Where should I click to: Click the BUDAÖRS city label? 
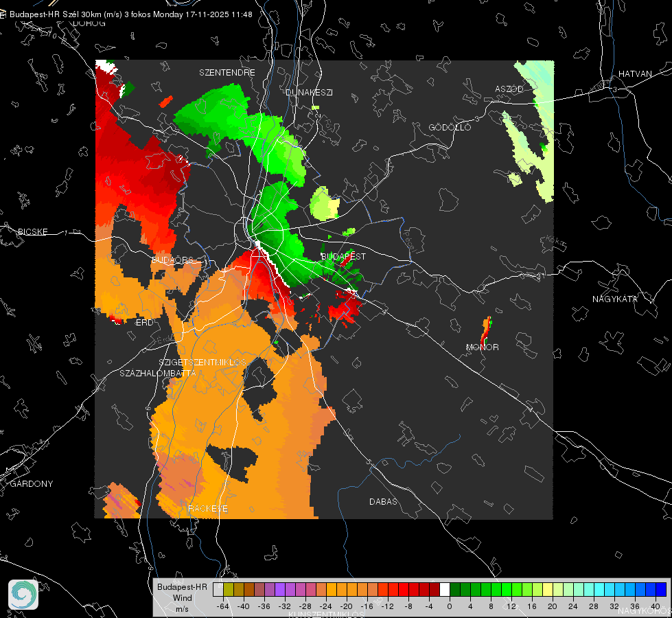[173, 260]
